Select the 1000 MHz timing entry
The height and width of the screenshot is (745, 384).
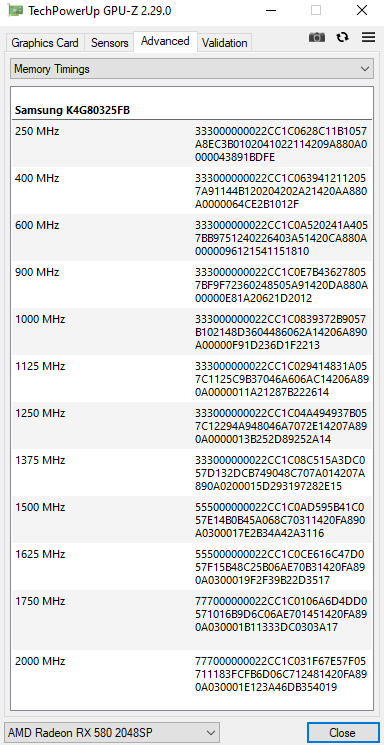192,332
